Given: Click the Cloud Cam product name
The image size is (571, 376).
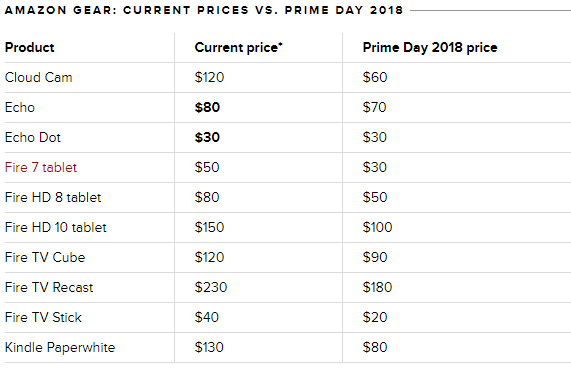Looking at the screenshot, I should pyautogui.click(x=39, y=78).
